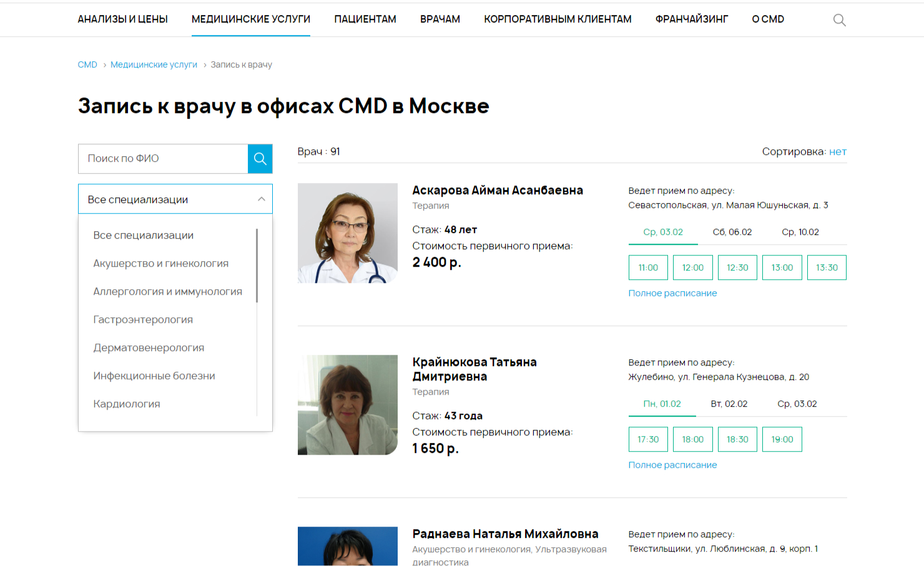Click inside the Поиск по ФИО field
Viewport: 924px width, 566px height.
pos(163,159)
